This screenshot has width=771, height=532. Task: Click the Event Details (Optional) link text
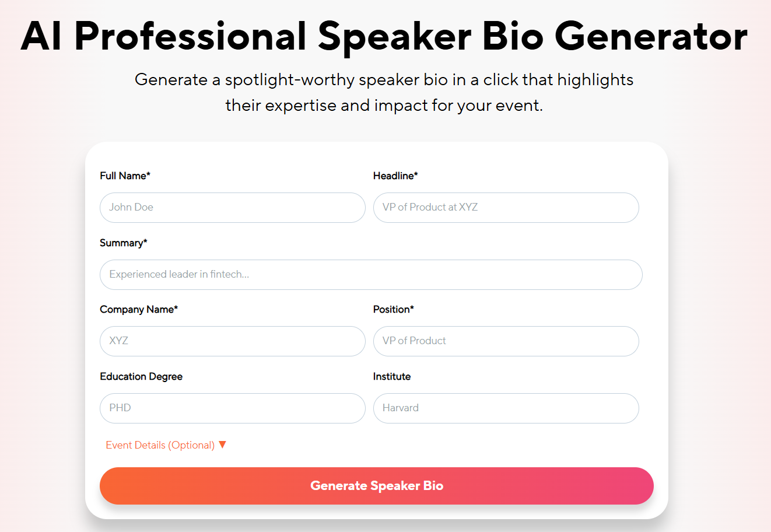coord(159,444)
